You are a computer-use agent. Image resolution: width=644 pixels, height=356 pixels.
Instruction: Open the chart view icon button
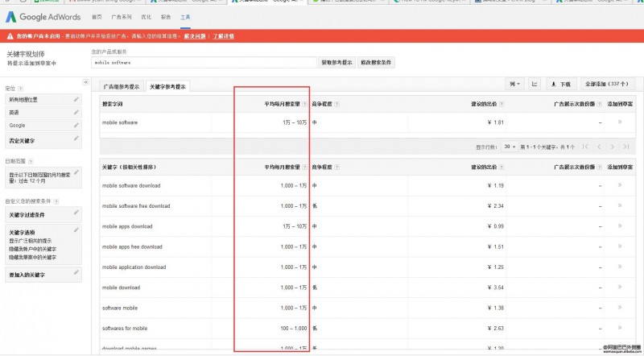(x=535, y=84)
